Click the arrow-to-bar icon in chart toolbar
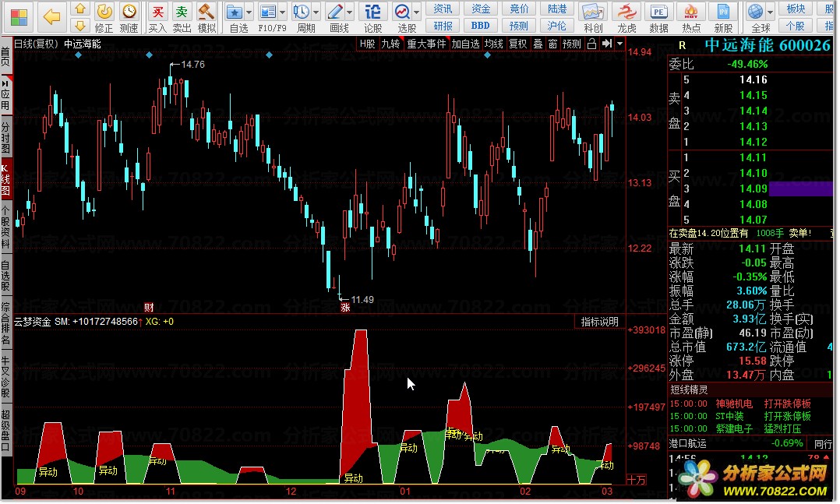 [x=606, y=44]
